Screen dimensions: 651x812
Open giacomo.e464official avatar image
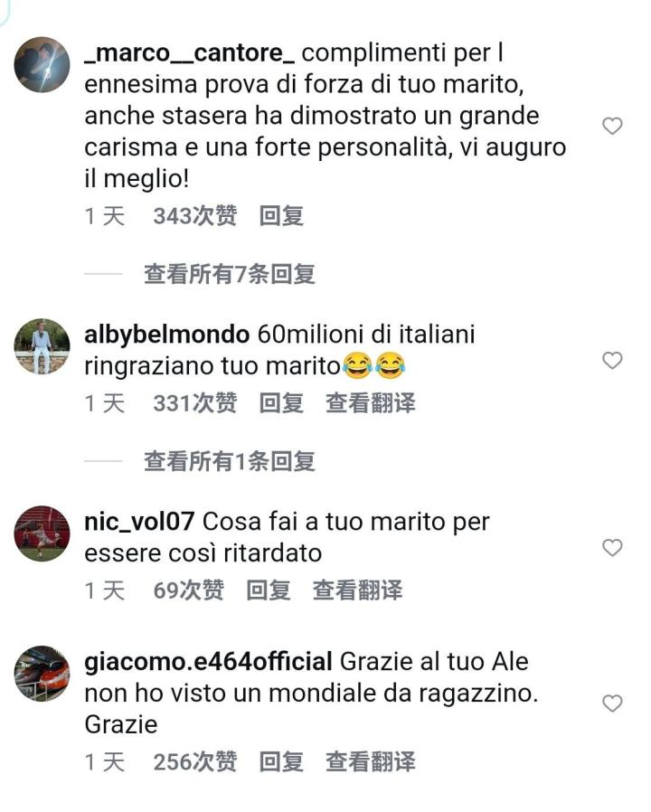click(x=42, y=674)
